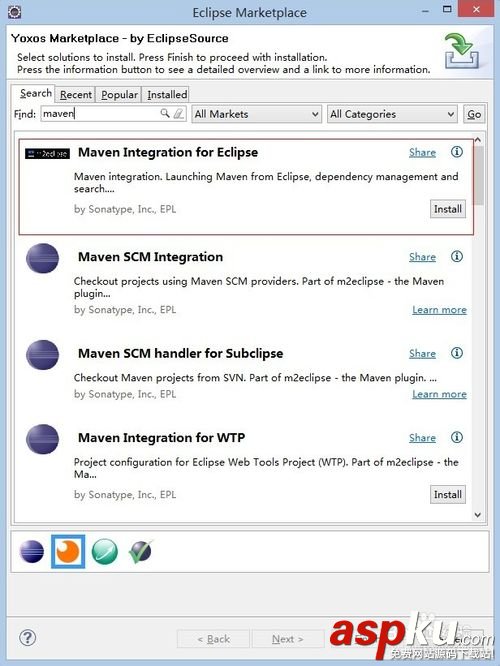Viewport: 500px width, 666px height.
Task: Open info for Maven SCM Integration
Action: 457,256
